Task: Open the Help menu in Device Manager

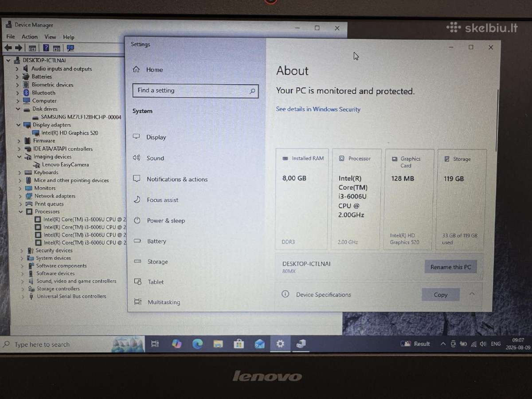Action: tap(69, 37)
